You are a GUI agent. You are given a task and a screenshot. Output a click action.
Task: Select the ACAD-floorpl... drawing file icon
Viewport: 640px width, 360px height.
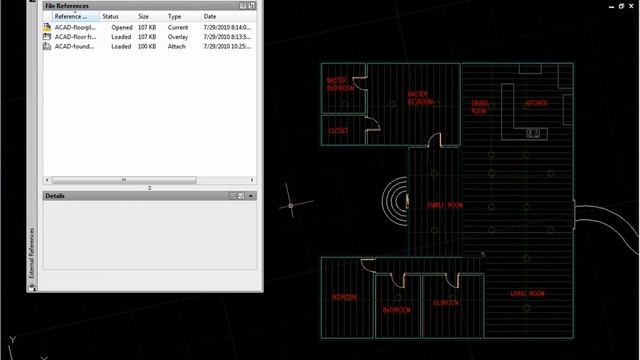tap(47, 27)
